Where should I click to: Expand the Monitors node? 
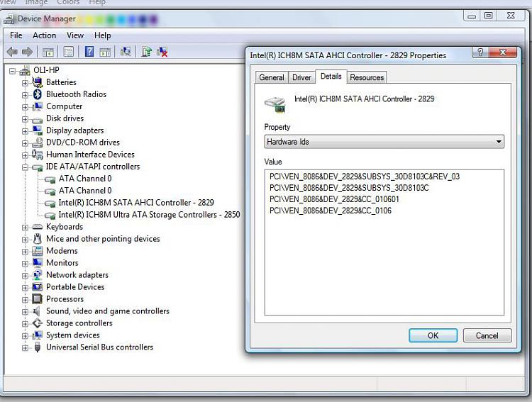[25, 264]
